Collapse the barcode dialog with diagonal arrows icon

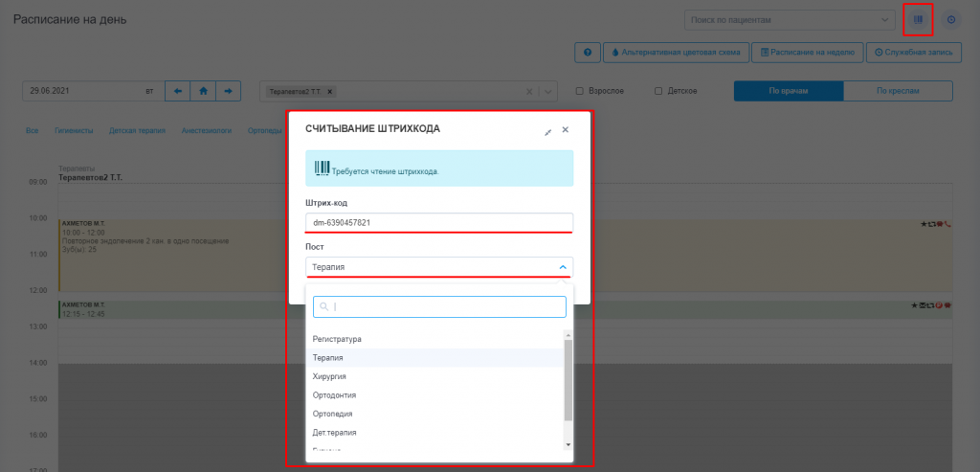548,131
